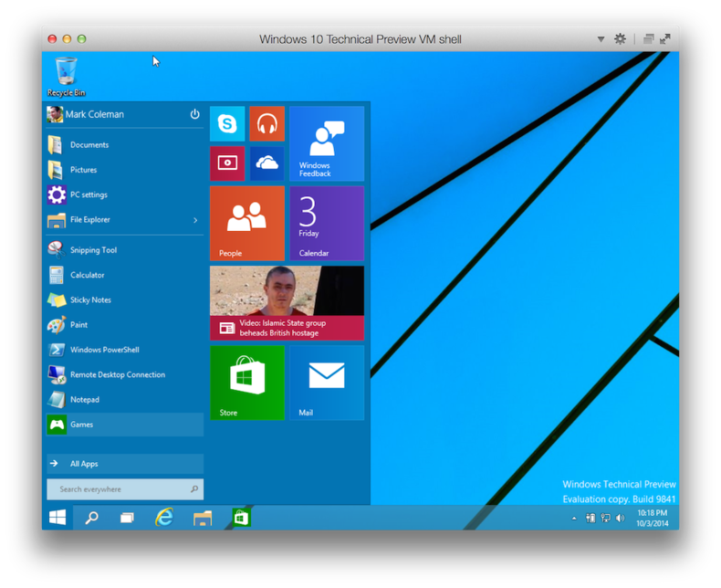Open Remote Desktop Connection
Screen dimensions: 721x588
125,374
